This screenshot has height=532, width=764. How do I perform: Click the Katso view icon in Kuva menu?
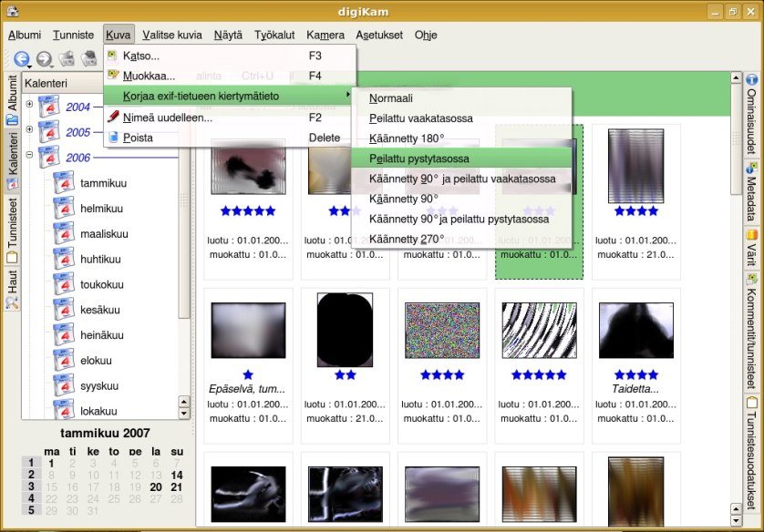114,56
